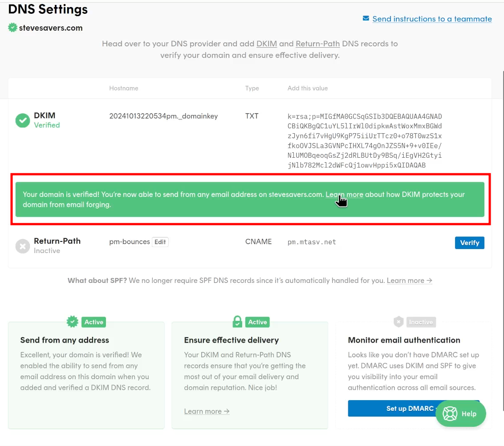This screenshot has height=446, width=504.
Task: Click the DNS Settings page heading
Action: 48,9
